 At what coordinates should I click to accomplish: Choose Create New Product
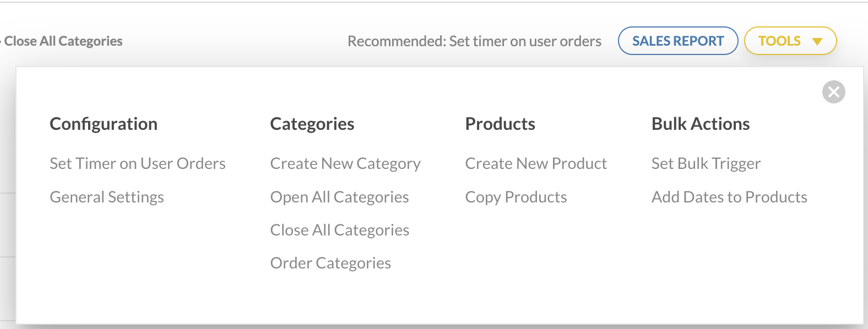pos(536,163)
